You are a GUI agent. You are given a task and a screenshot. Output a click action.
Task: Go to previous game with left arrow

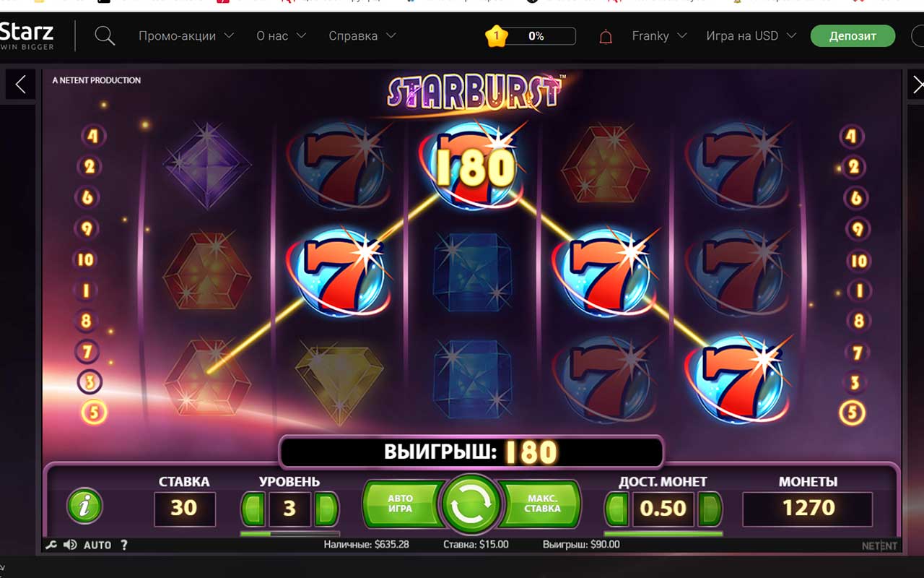point(20,85)
